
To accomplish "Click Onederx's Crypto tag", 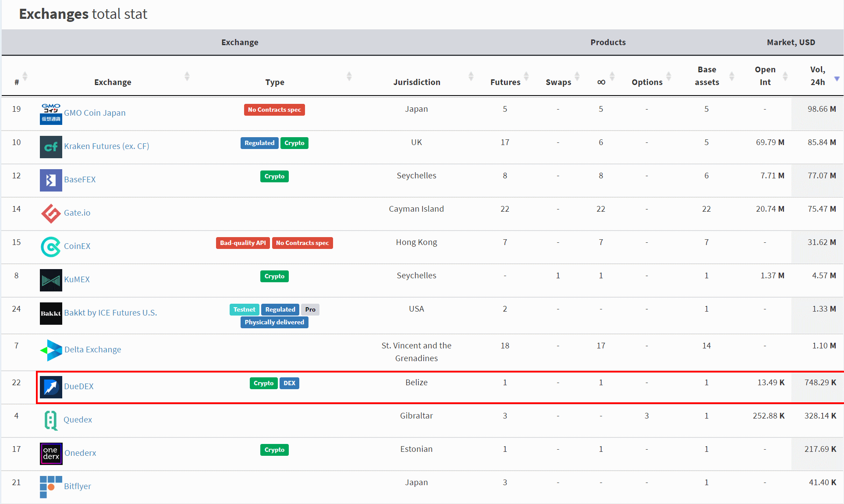I will [275, 450].
